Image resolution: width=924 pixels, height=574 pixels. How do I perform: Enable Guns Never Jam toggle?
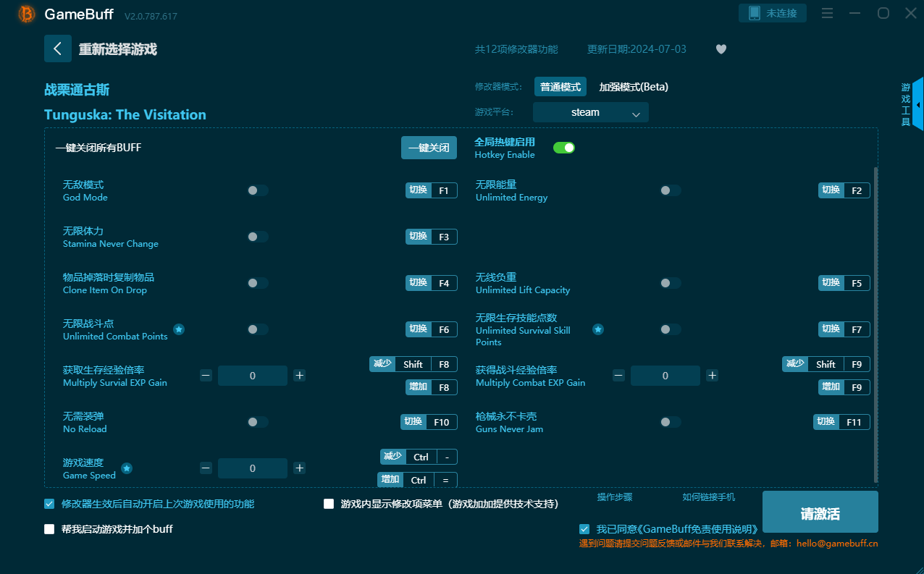671,422
